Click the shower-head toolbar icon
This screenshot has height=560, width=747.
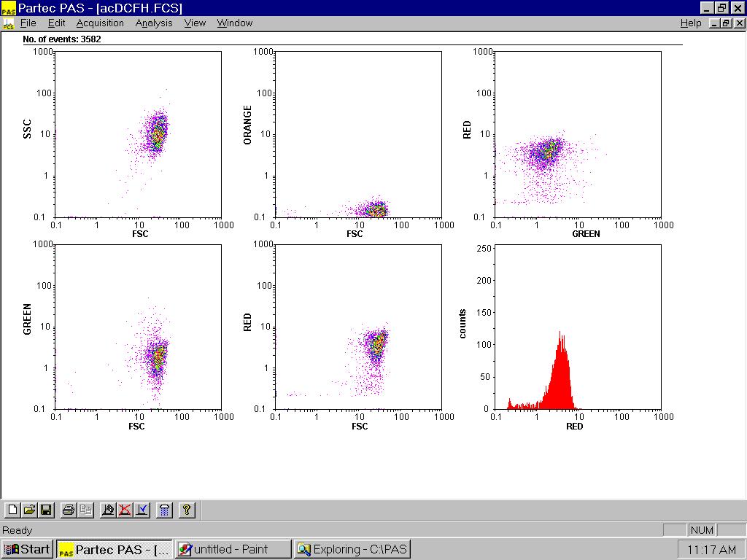point(165,510)
